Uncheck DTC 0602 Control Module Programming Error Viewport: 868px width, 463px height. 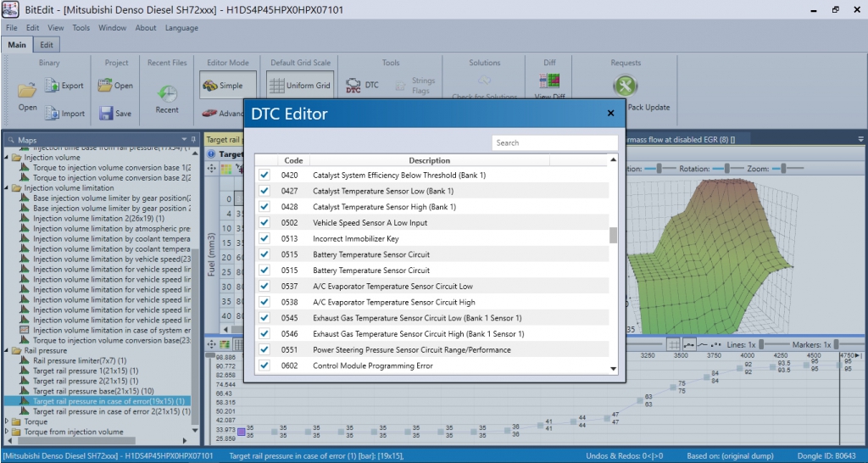pos(264,365)
